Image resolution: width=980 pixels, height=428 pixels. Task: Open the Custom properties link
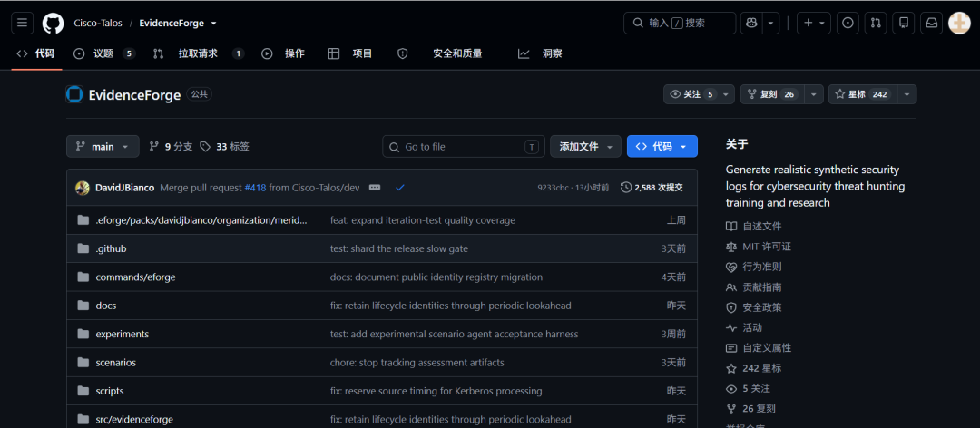pyautogui.click(x=758, y=348)
